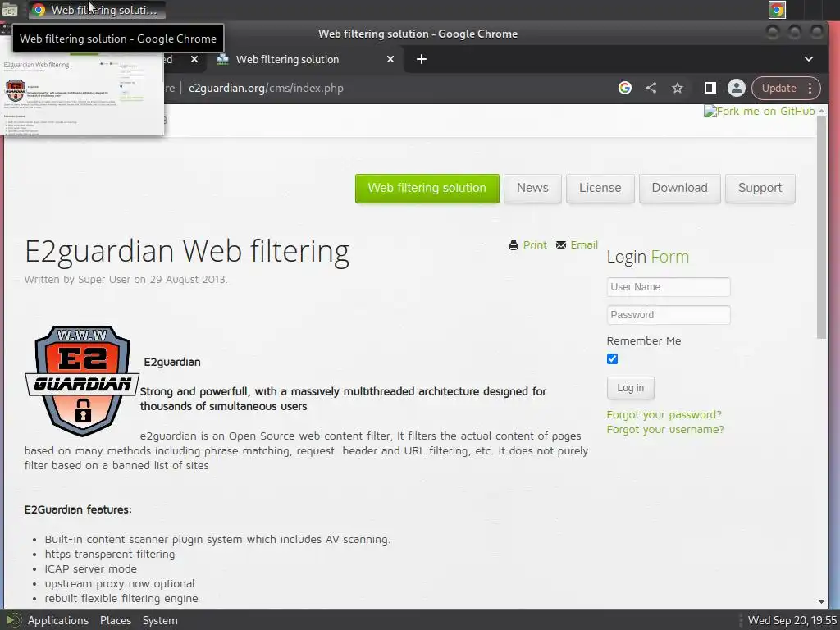Open the License page
The image size is (840, 630).
click(600, 188)
